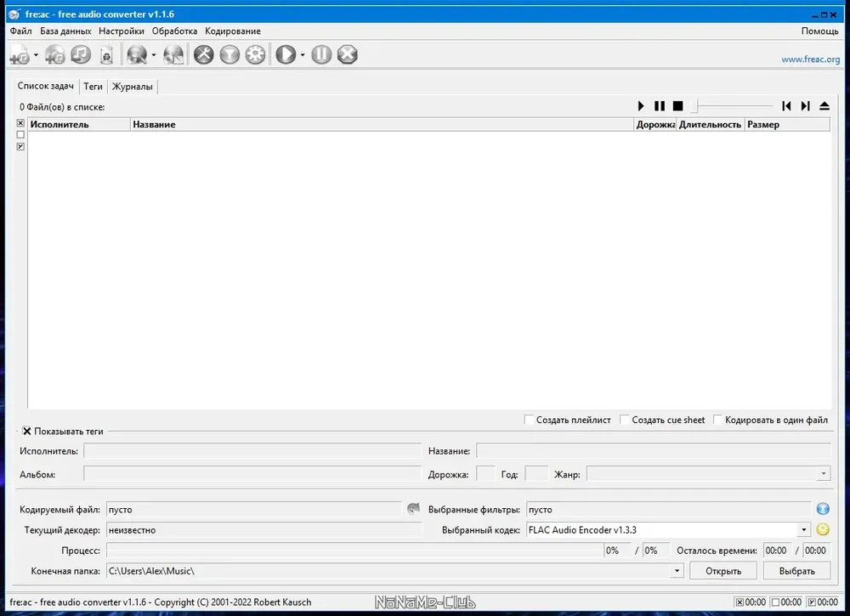Click the Название tag input field
The height and width of the screenshot is (616, 850).
(x=653, y=451)
